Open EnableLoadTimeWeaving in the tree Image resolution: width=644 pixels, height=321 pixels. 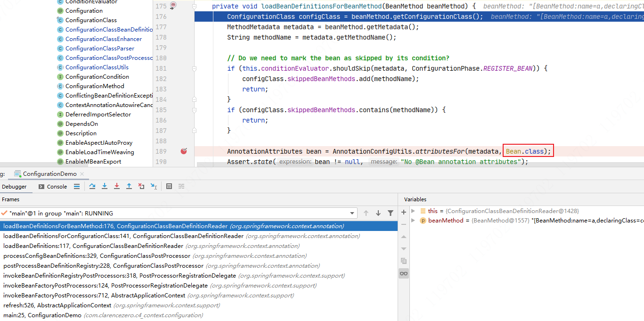click(100, 152)
